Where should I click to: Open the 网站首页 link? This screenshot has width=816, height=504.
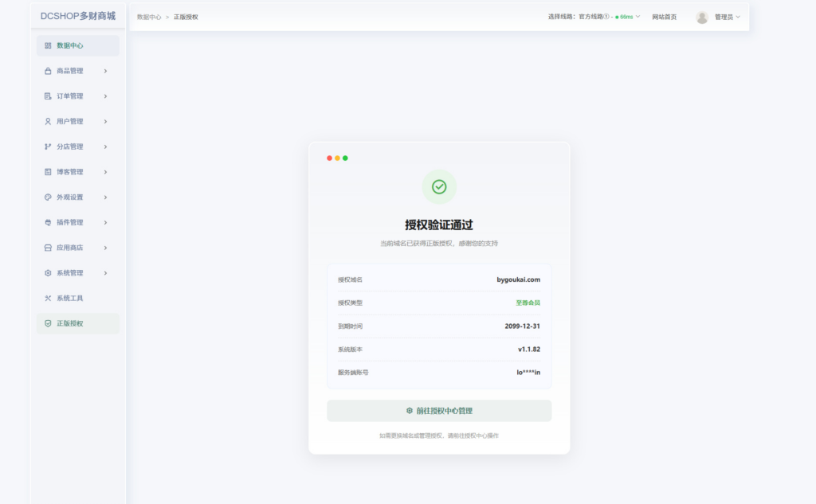pos(665,18)
